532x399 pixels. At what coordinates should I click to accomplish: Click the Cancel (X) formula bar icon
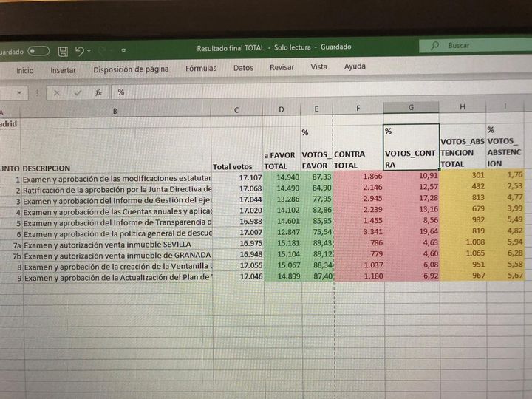click(57, 93)
